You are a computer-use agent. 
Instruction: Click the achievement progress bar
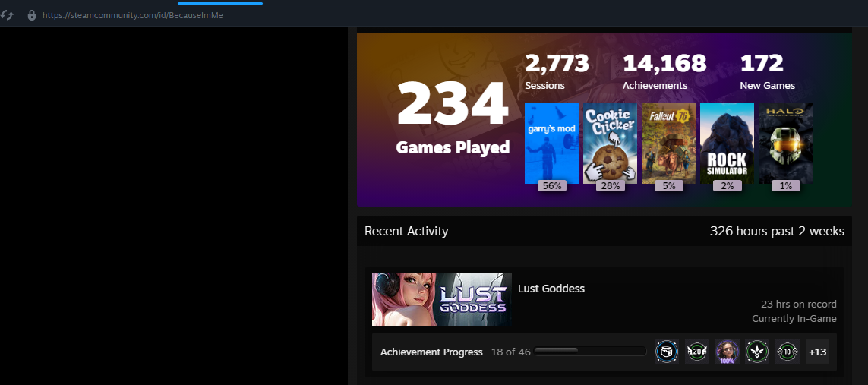(x=590, y=351)
